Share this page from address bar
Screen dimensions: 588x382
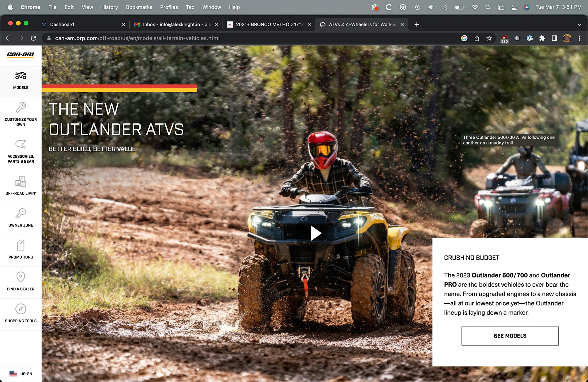pos(477,38)
